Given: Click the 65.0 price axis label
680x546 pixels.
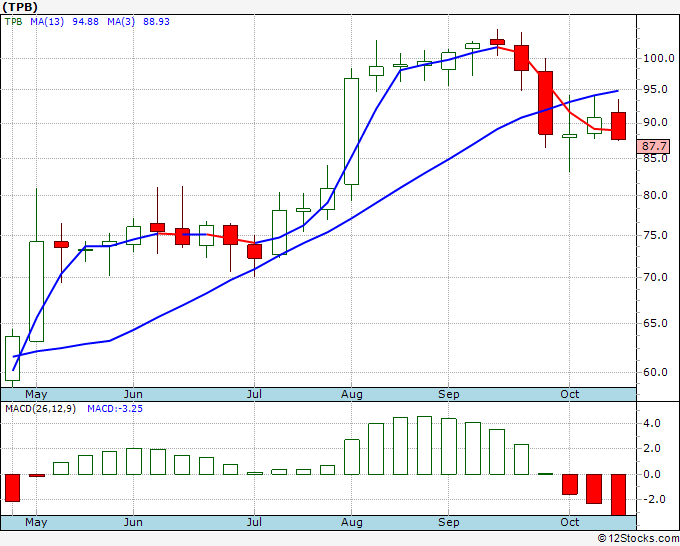Looking at the screenshot, I should pyautogui.click(x=655, y=323).
